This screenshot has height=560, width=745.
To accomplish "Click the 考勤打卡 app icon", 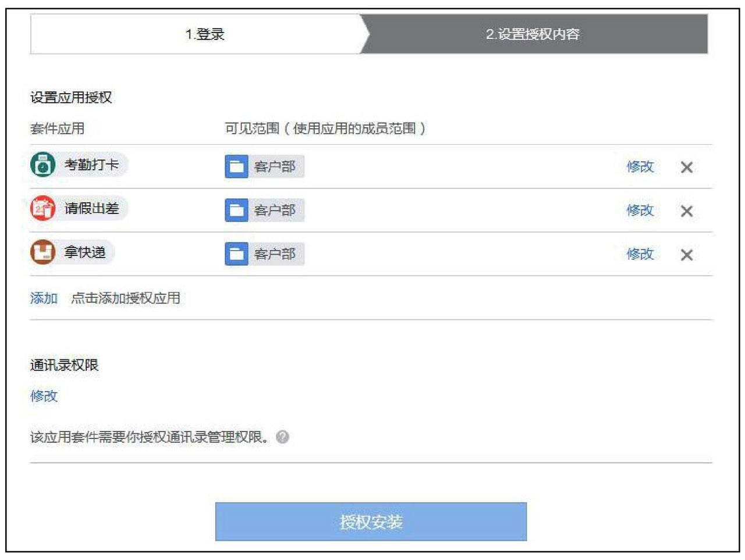I will (42, 165).
